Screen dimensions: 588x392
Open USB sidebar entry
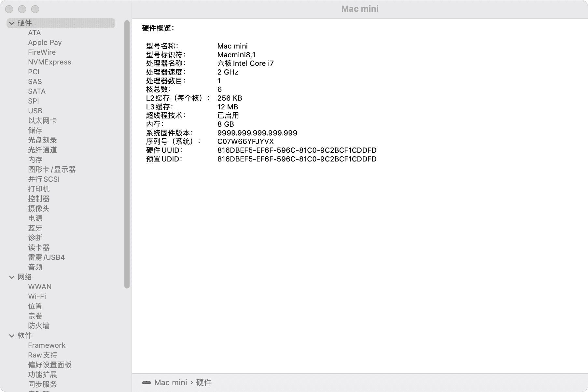tap(35, 111)
